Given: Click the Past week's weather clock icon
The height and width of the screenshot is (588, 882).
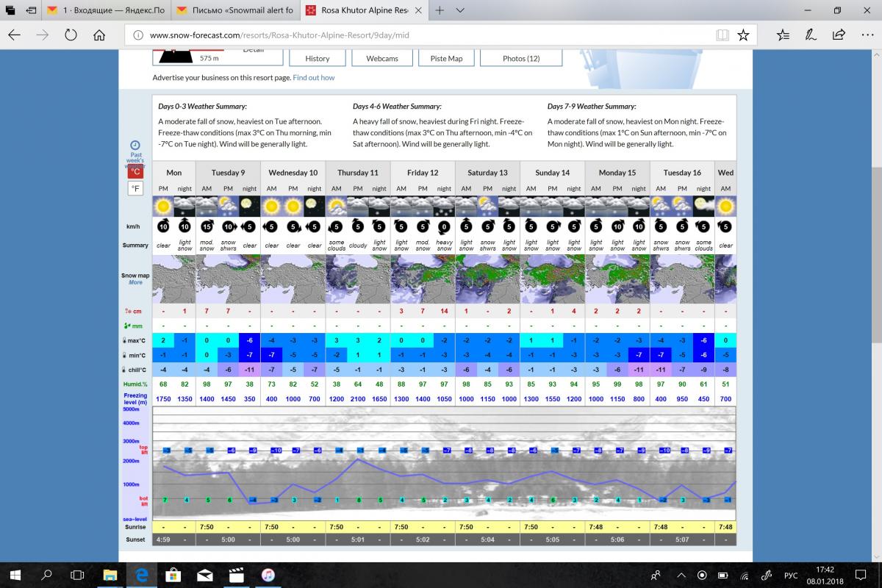Looking at the screenshot, I should pos(135,146).
